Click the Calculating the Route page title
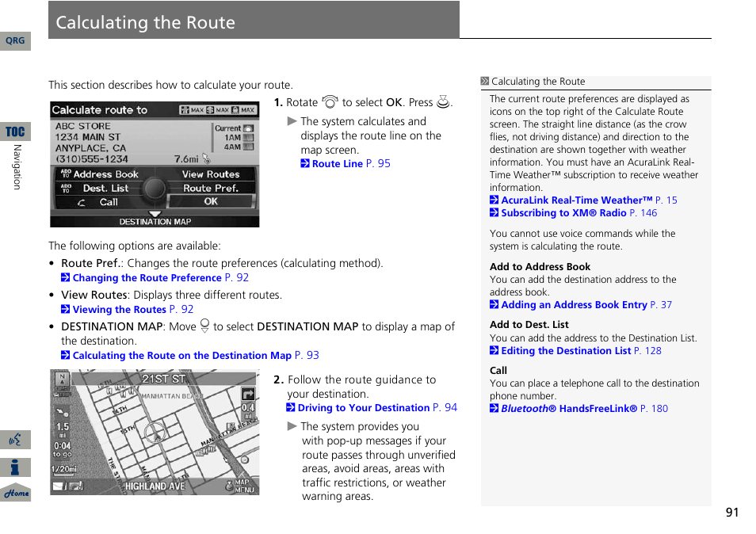The height and width of the screenshot is (534, 756). [x=145, y=22]
